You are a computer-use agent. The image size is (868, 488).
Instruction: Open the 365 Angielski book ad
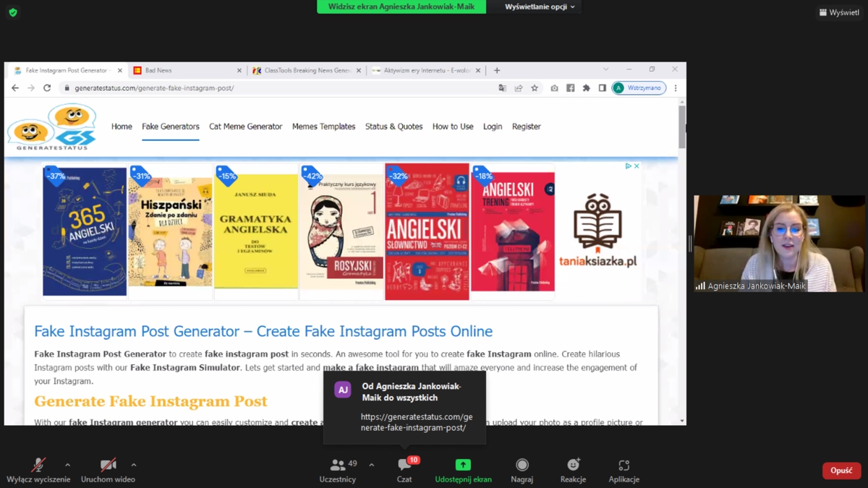(85, 231)
